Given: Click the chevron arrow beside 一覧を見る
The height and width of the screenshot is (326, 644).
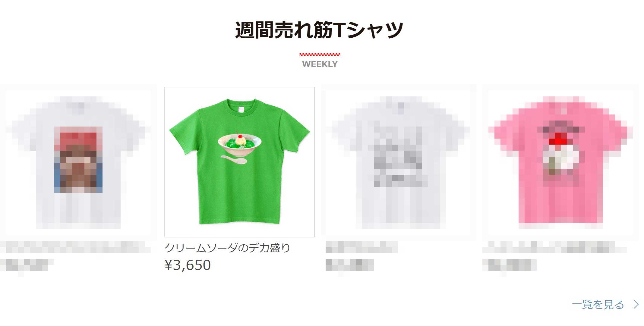Looking at the screenshot, I should [x=636, y=304].
